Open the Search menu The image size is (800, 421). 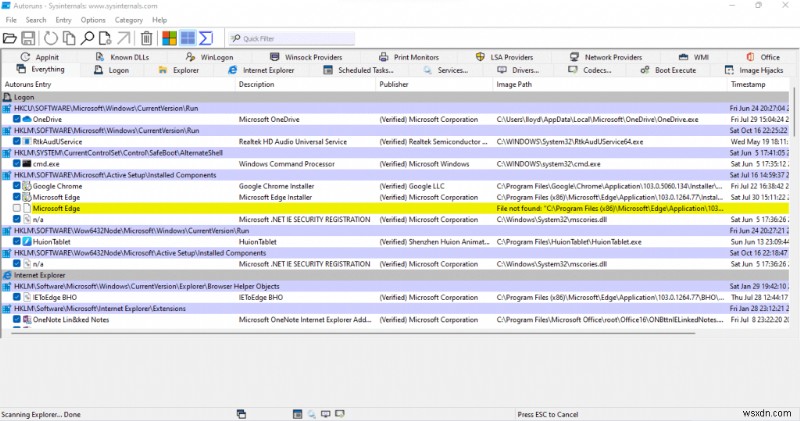pos(36,20)
